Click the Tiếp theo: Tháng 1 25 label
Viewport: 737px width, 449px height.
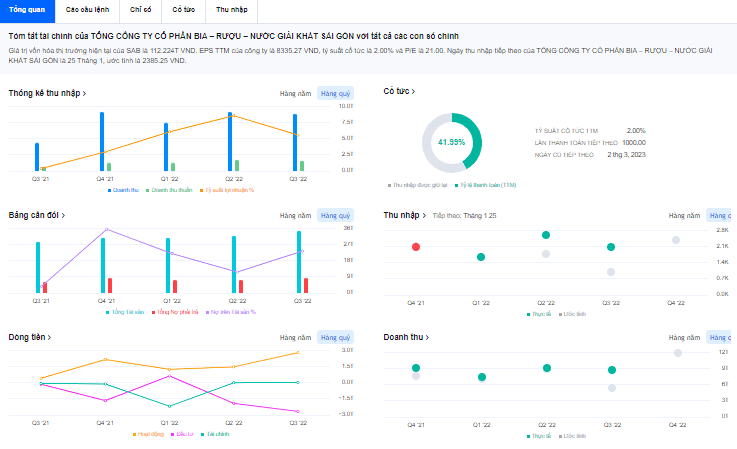[464, 215]
